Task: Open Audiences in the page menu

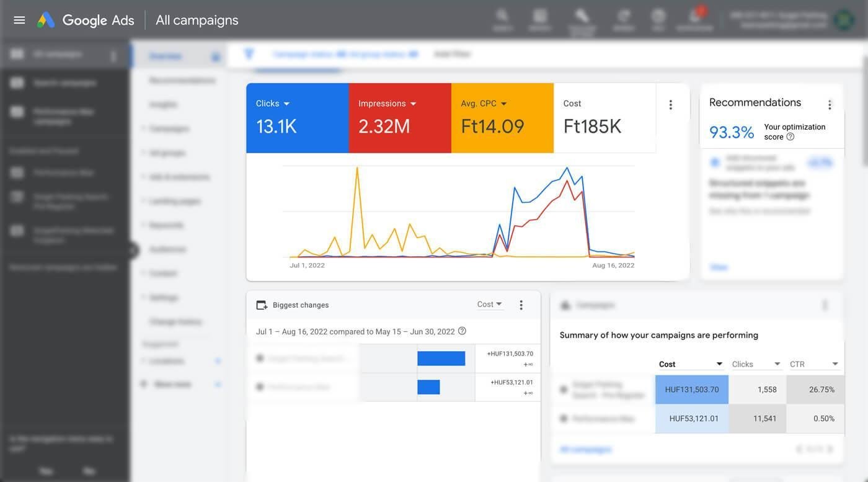Action: 167,249
